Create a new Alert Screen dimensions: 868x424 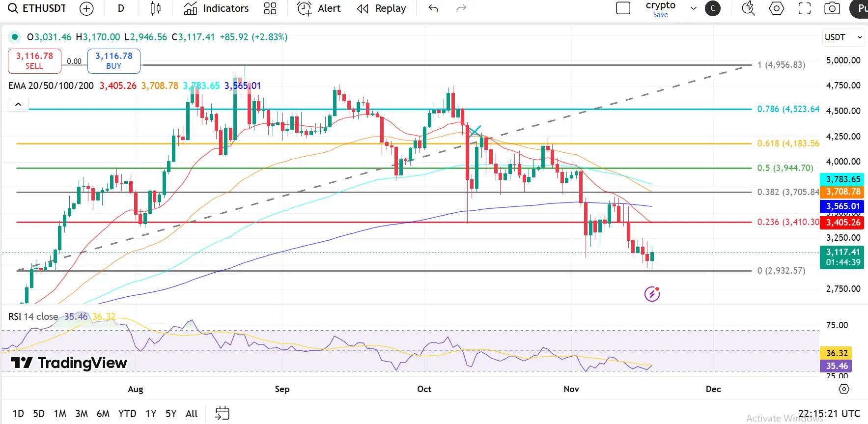[x=319, y=8]
